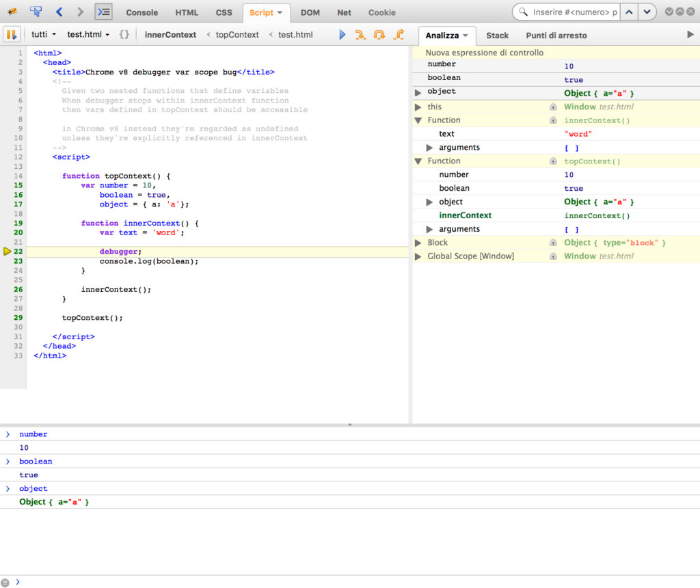The width and height of the screenshot is (700, 588).
Task: Click the Step Into icon
Action: click(360, 34)
